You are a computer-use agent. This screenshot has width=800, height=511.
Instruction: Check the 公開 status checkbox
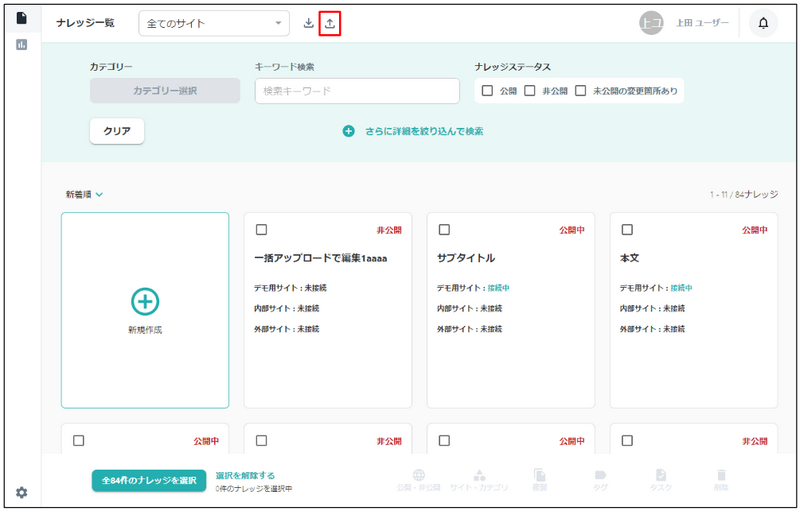coord(487,91)
